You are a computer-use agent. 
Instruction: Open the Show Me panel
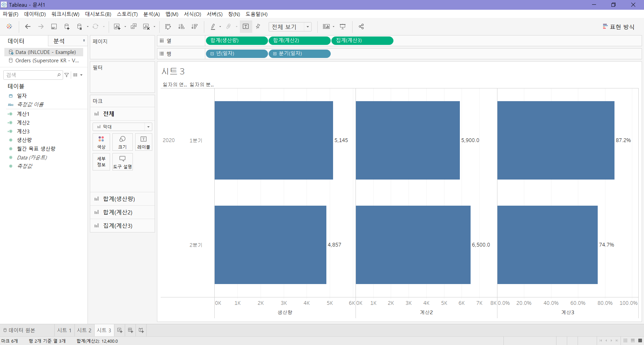pyautogui.click(x=619, y=26)
